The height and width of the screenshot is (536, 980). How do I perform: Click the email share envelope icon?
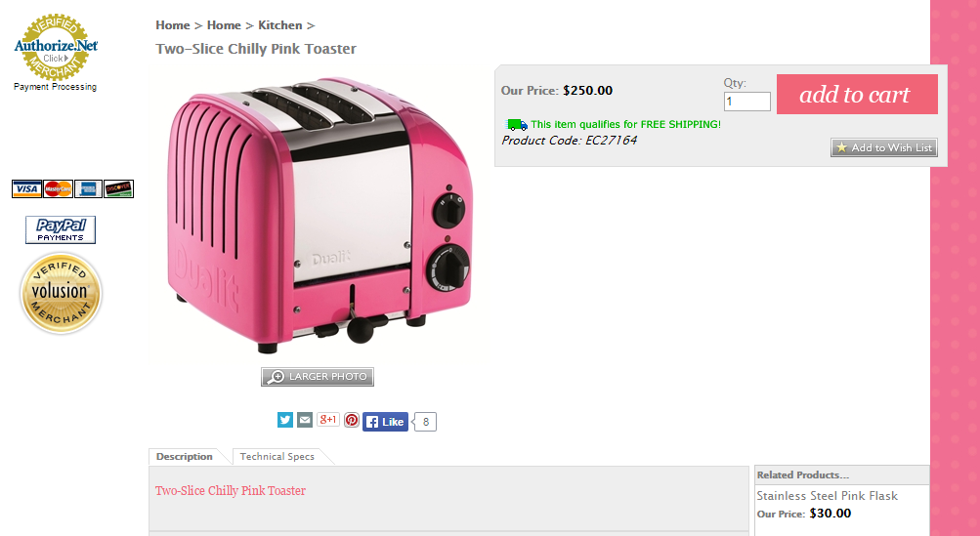click(305, 420)
